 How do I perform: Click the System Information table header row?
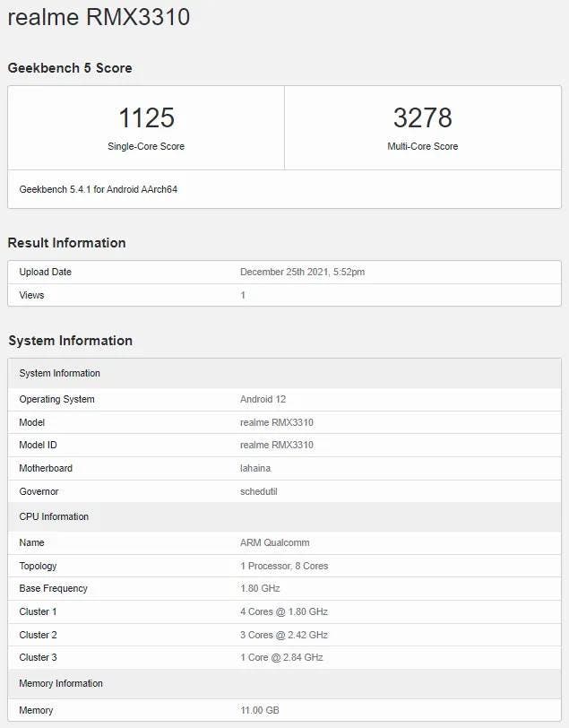pyautogui.click(x=285, y=373)
